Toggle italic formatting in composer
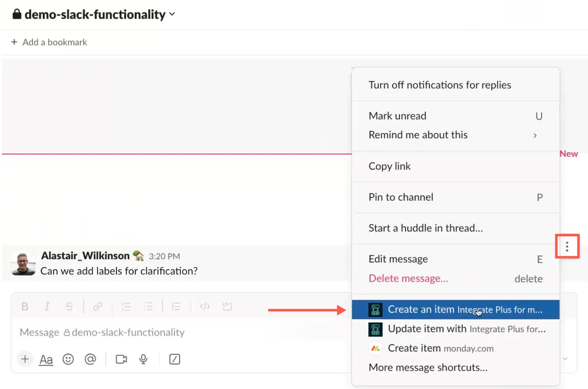588x389 pixels. 47,306
